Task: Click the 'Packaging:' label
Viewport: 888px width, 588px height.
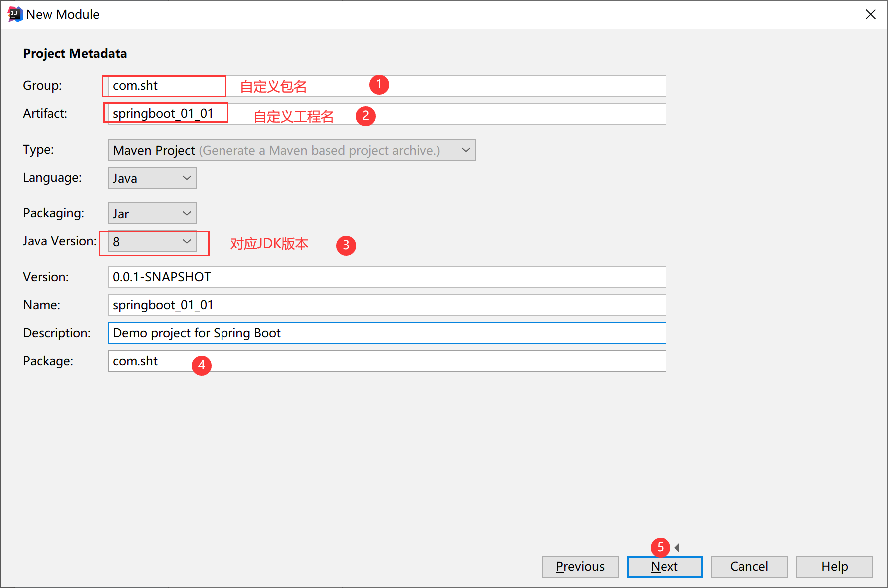Action: [53, 213]
